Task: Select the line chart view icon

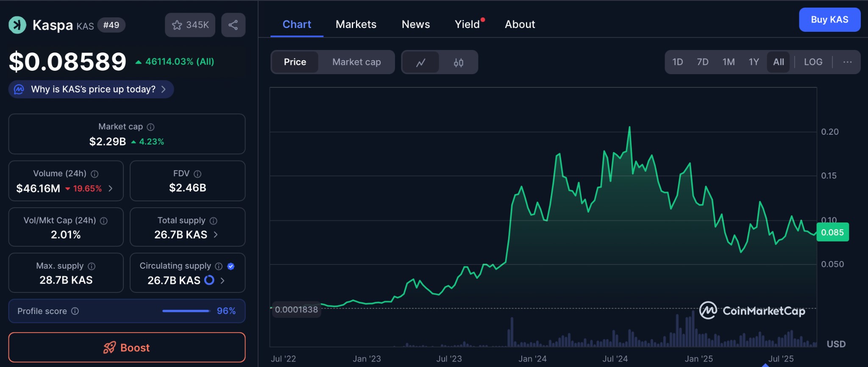Action: (x=420, y=63)
